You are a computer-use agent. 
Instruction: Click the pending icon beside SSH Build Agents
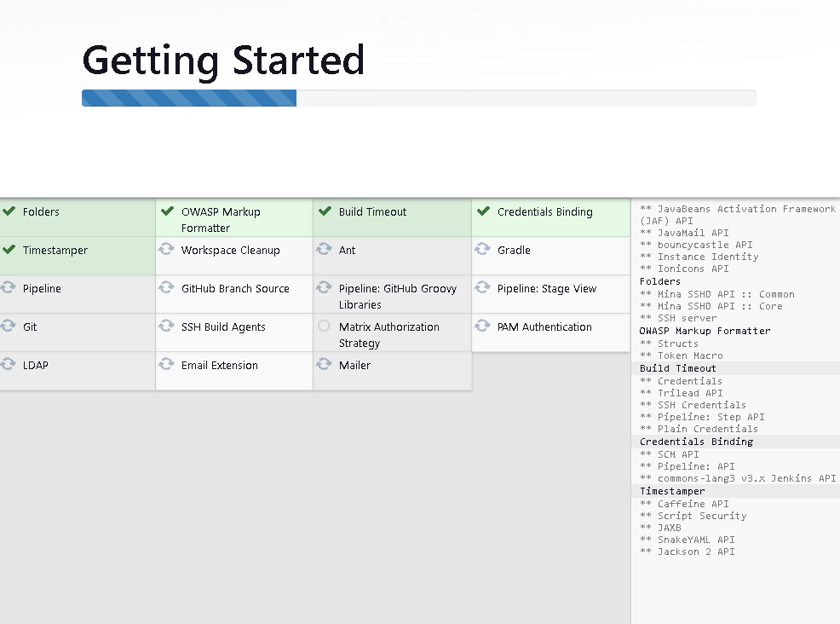(167, 326)
